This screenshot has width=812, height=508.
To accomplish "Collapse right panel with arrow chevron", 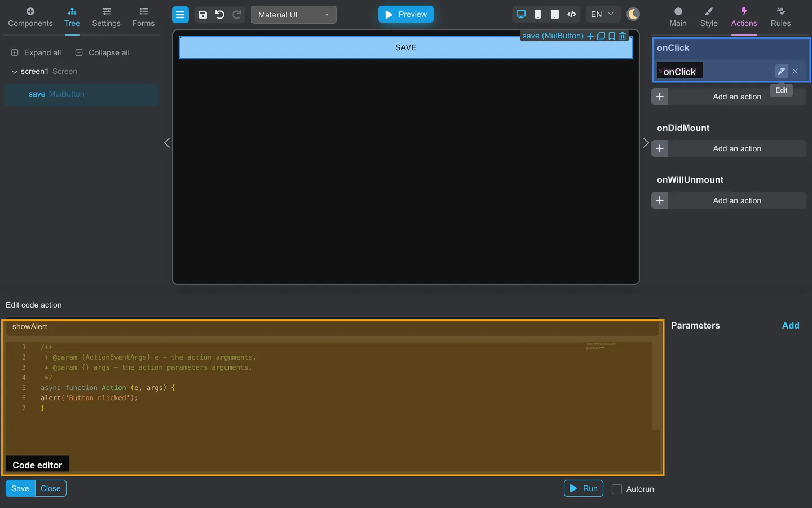I will pos(646,143).
